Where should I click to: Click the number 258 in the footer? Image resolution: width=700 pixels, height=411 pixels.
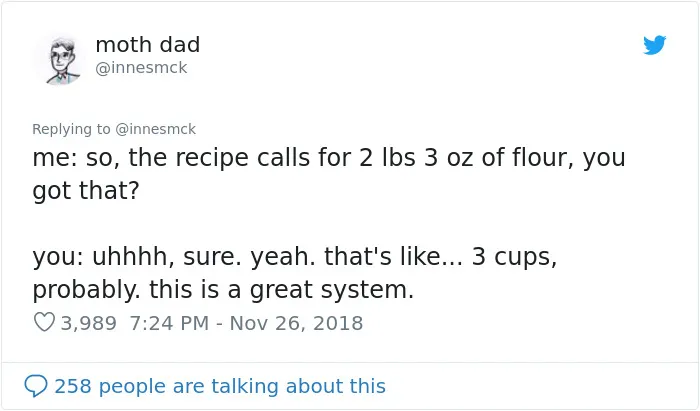point(73,386)
